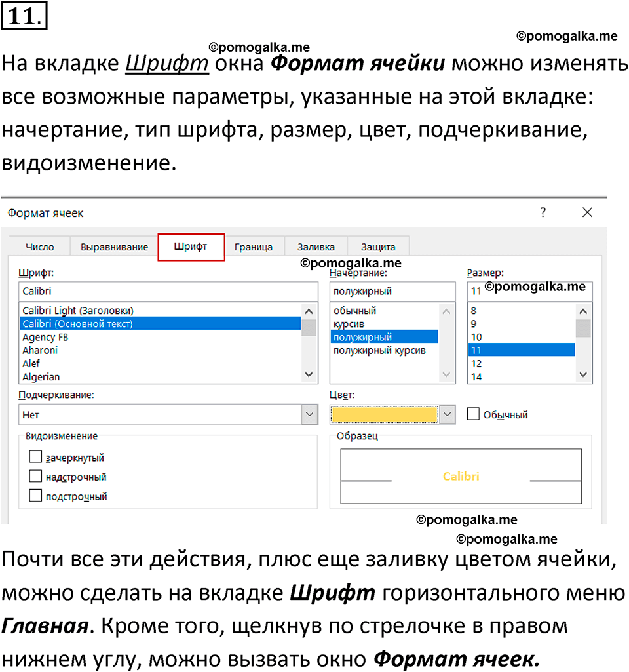Switch to the Заливка tab
The image size is (629, 672).
pos(316,247)
